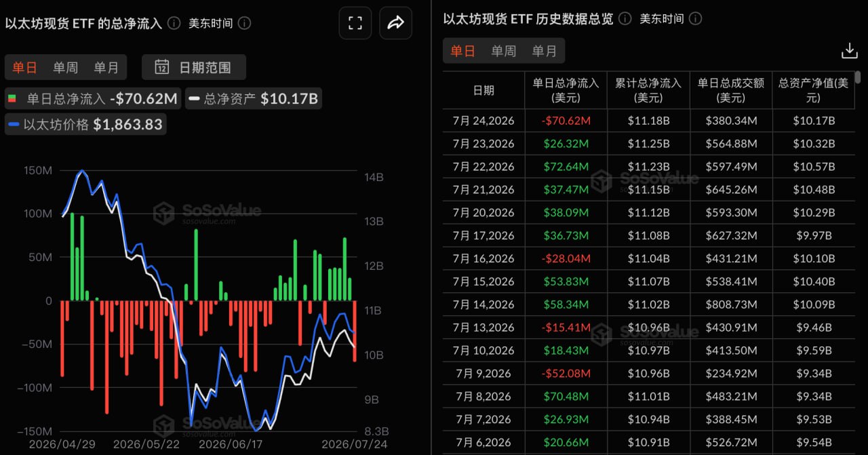Click the $526.72M trading volume cell
The height and width of the screenshot is (455, 868).
(731, 442)
